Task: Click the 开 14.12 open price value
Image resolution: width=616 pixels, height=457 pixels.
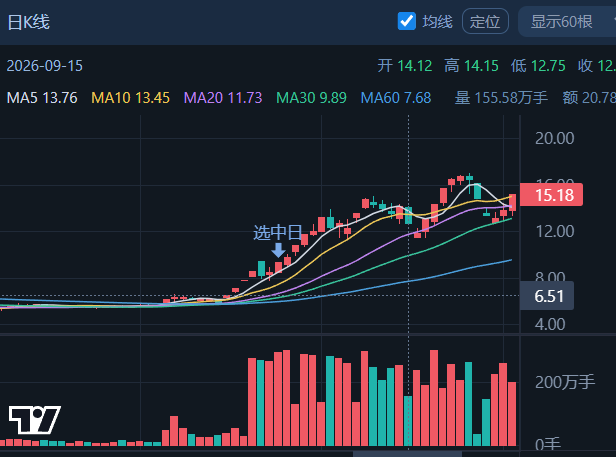Action: click(405, 66)
